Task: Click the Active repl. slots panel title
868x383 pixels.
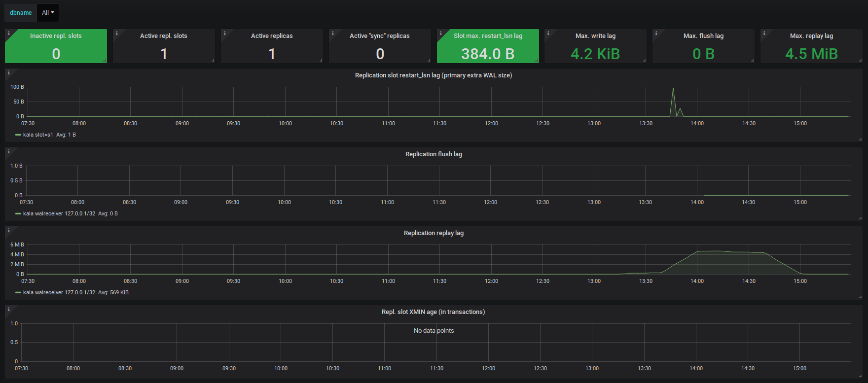Action: click(163, 36)
